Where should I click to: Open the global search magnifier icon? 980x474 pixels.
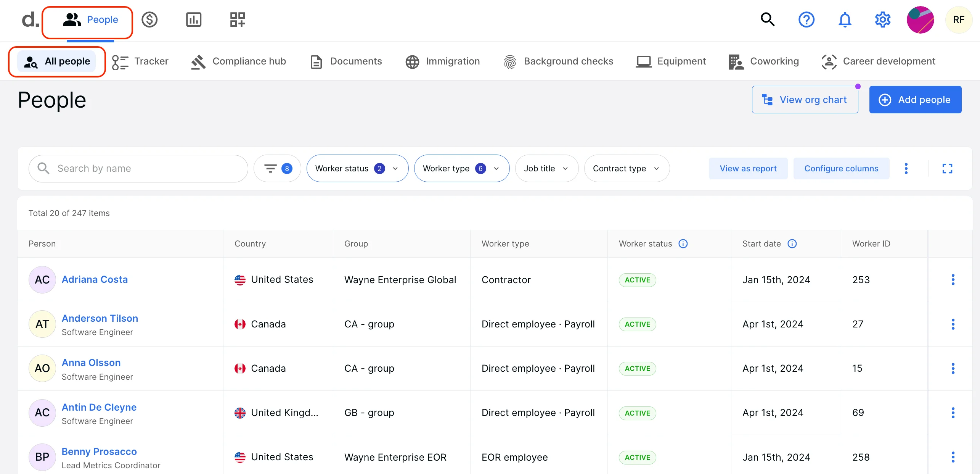tap(767, 19)
